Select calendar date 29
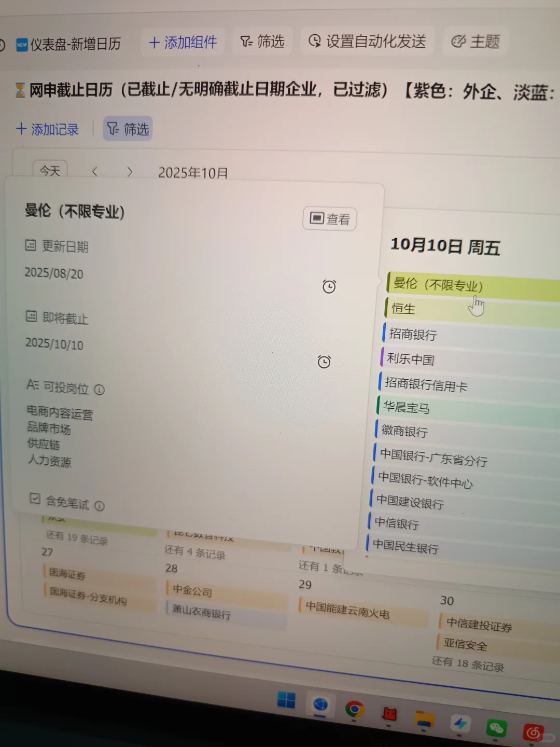This screenshot has height=747, width=560. (x=305, y=585)
